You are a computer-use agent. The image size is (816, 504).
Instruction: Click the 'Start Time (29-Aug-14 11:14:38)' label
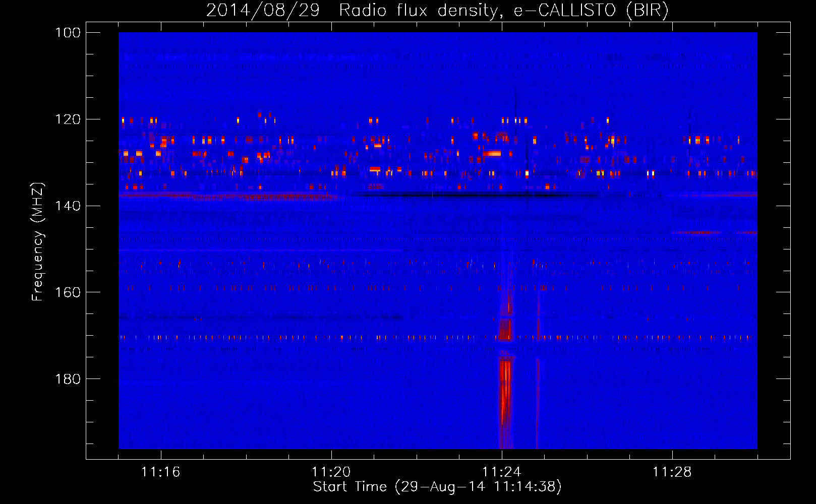coord(437,487)
